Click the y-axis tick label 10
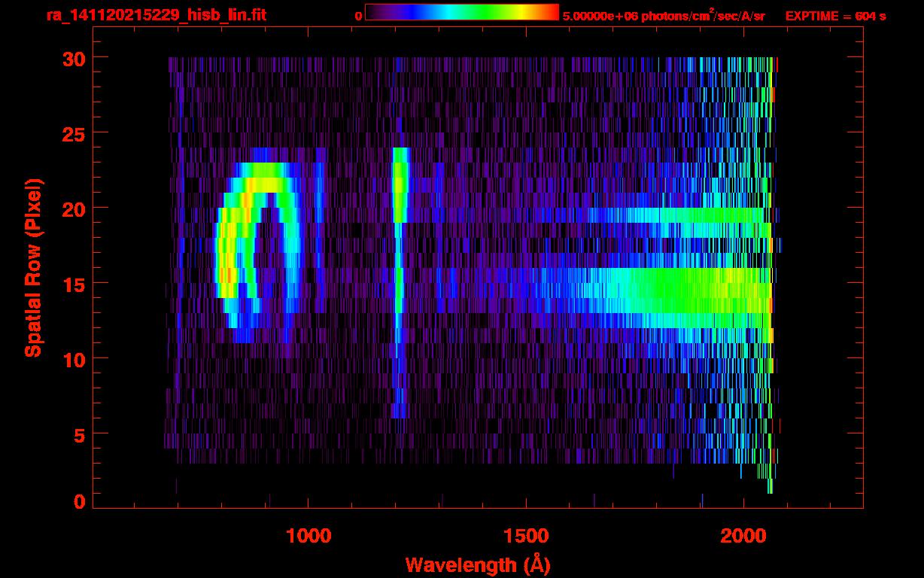924x578 pixels. coord(74,359)
